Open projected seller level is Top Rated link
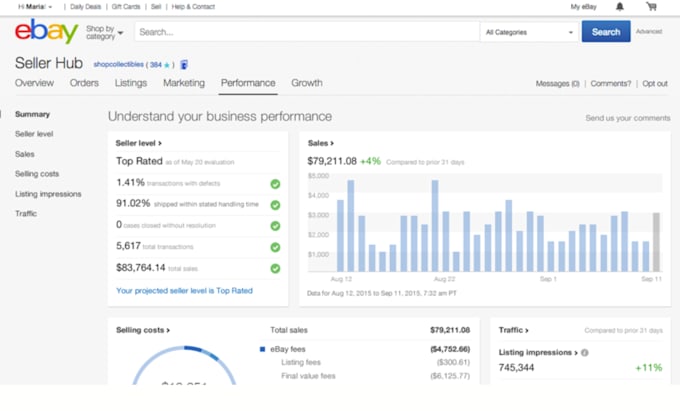 pos(184,290)
